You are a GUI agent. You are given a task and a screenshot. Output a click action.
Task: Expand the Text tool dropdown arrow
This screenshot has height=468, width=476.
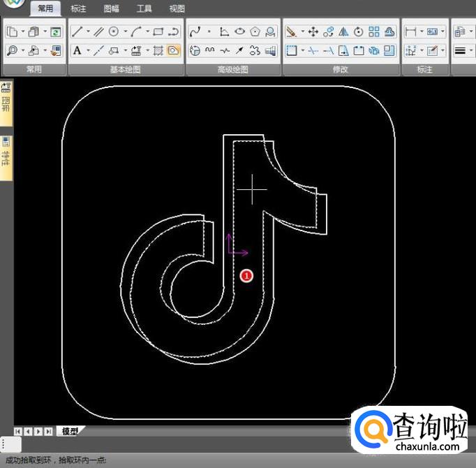87,50
